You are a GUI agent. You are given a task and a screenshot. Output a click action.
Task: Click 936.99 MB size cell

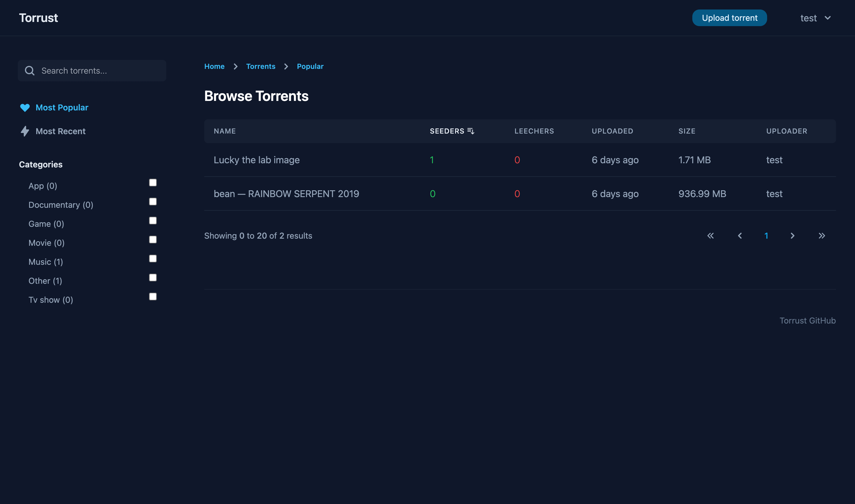pyautogui.click(x=702, y=194)
